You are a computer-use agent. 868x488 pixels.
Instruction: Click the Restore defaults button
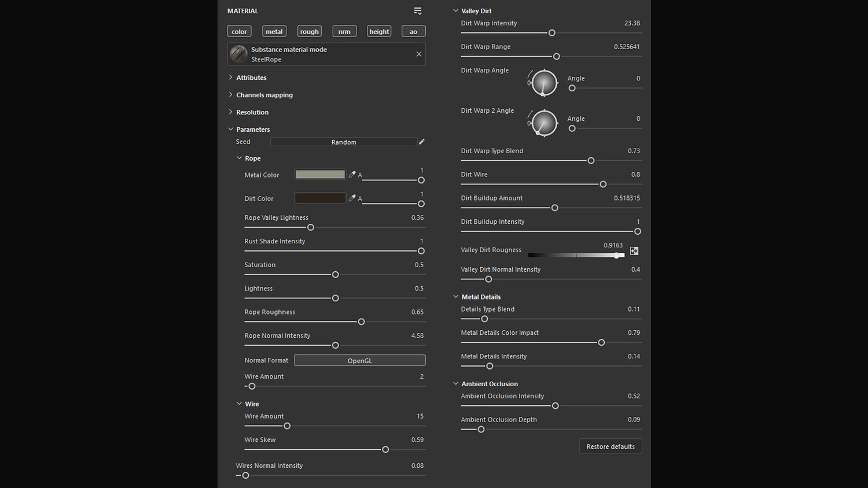tap(610, 446)
